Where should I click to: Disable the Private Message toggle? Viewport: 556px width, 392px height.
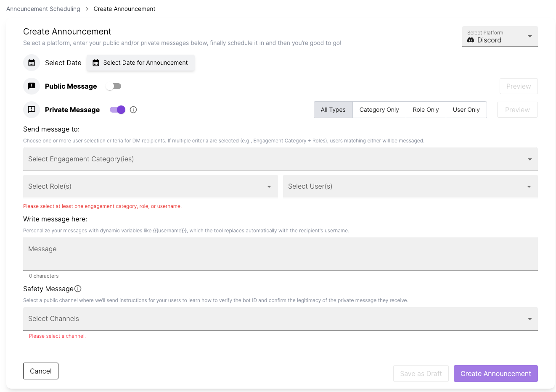[117, 110]
